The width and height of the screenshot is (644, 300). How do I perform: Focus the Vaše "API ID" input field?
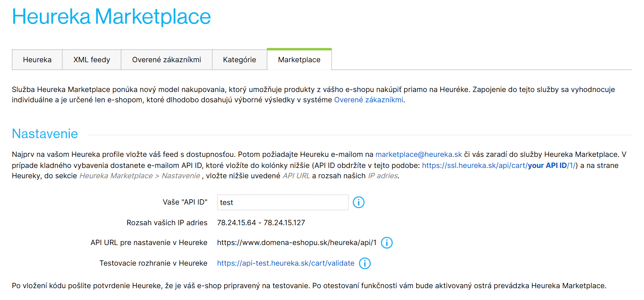click(x=283, y=202)
